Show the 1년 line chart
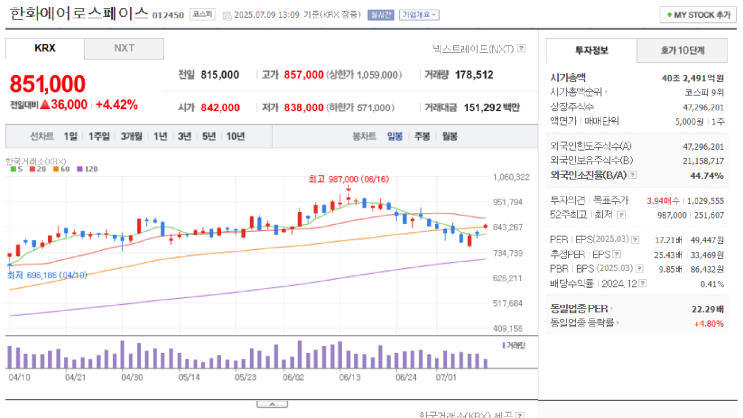 160,136
